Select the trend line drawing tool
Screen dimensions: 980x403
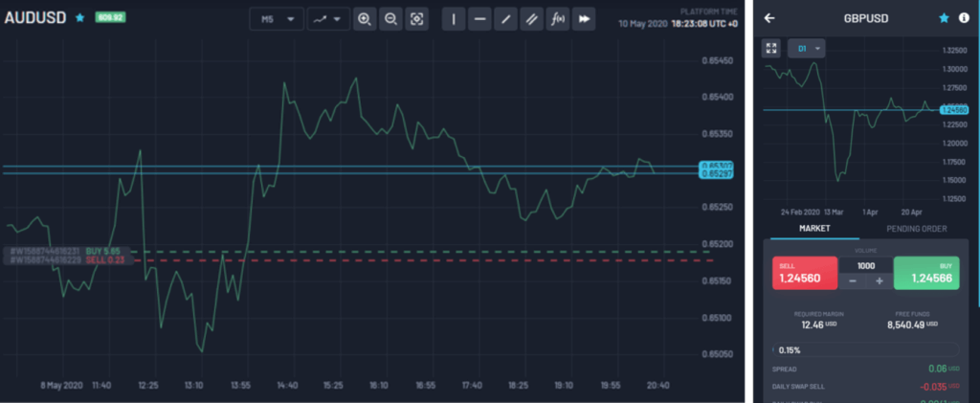pos(505,19)
